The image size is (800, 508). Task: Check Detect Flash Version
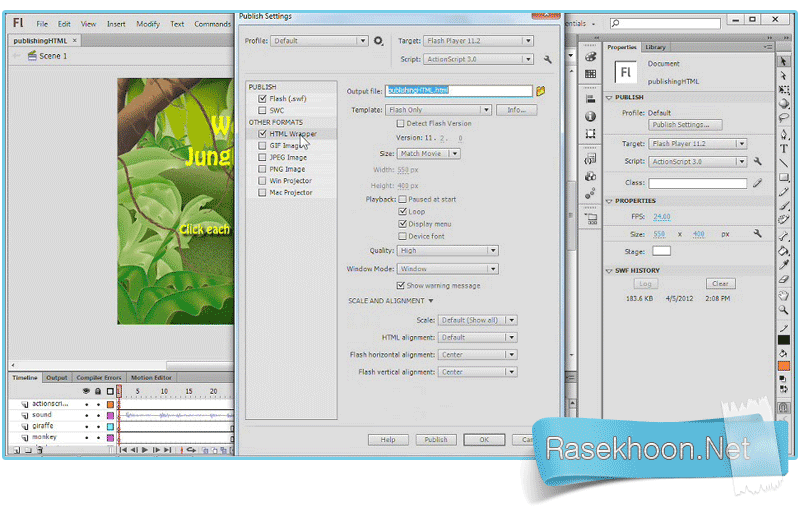[401, 123]
